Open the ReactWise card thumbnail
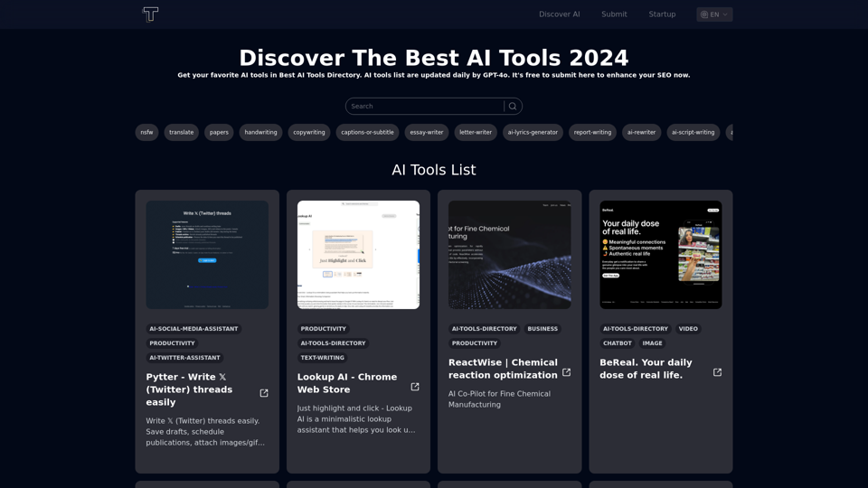This screenshot has height=488, width=868. (x=509, y=255)
